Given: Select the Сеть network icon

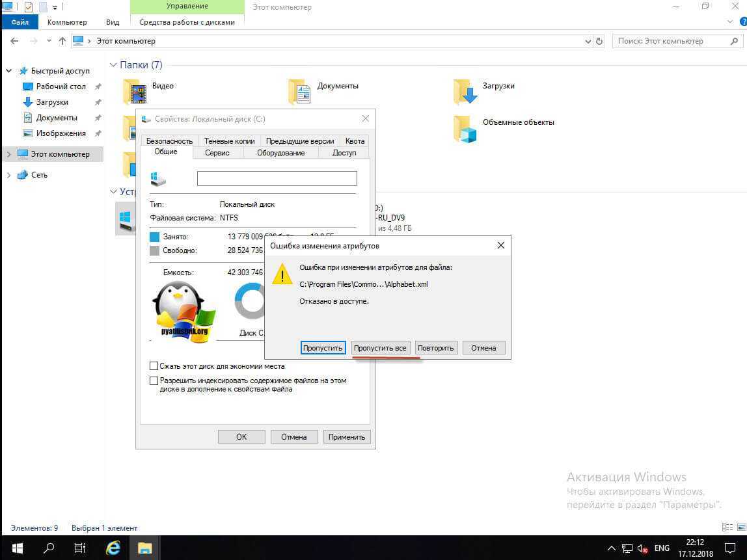Looking at the screenshot, I should pyautogui.click(x=22, y=175).
